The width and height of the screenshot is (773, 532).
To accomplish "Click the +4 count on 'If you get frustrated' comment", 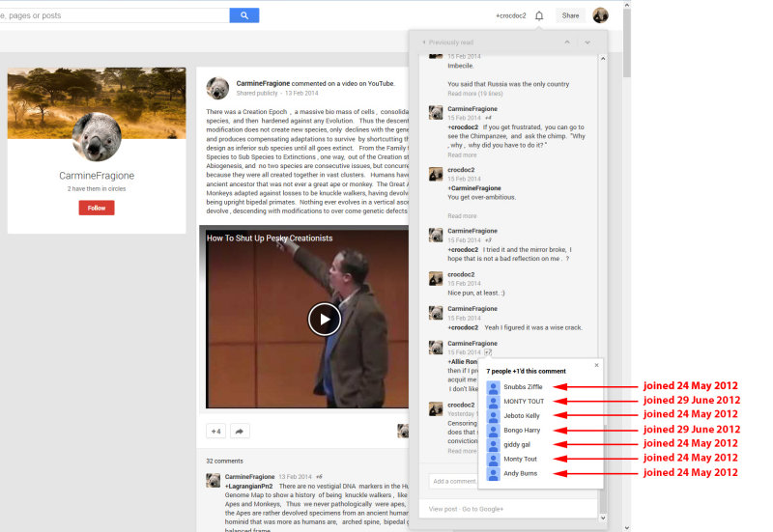I will click(488, 118).
